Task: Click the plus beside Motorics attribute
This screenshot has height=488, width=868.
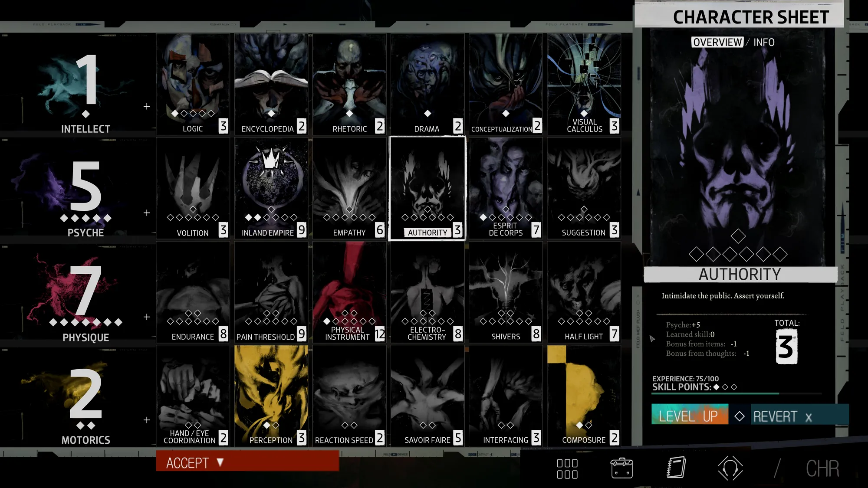Action: [147, 420]
